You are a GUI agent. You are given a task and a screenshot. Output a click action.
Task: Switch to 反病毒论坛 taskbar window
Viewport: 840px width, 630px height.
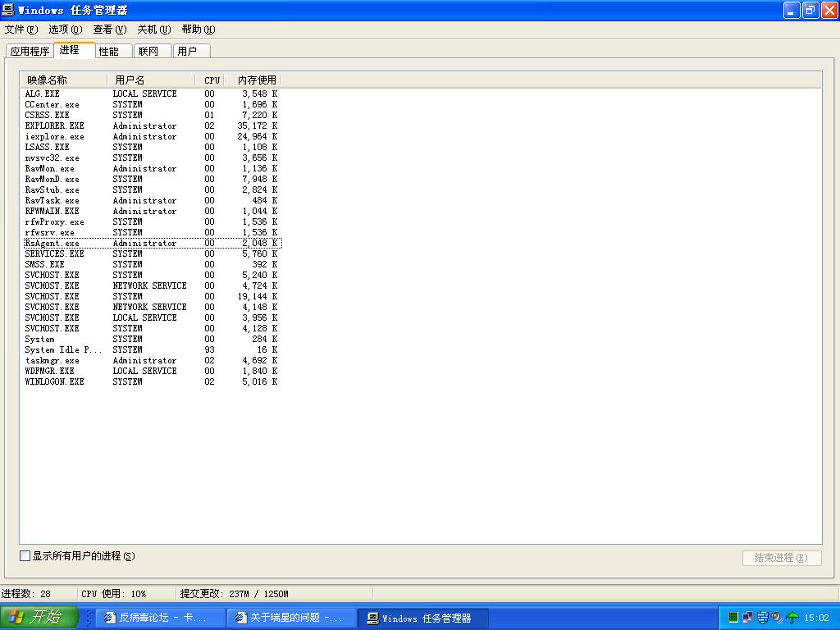[161, 618]
